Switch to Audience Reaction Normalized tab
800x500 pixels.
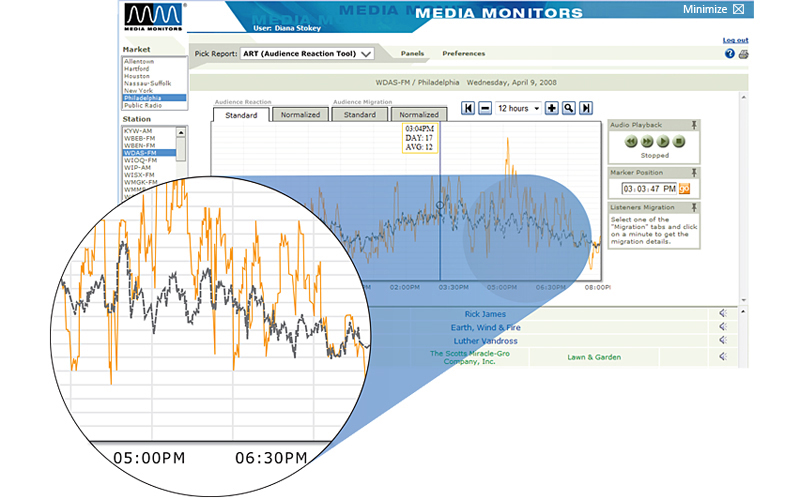coord(300,115)
